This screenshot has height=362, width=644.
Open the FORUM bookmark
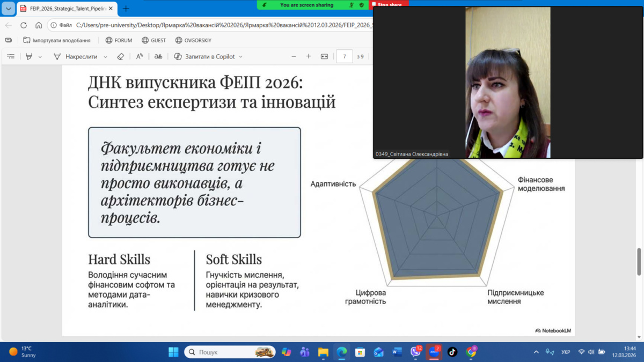pos(119,40)
